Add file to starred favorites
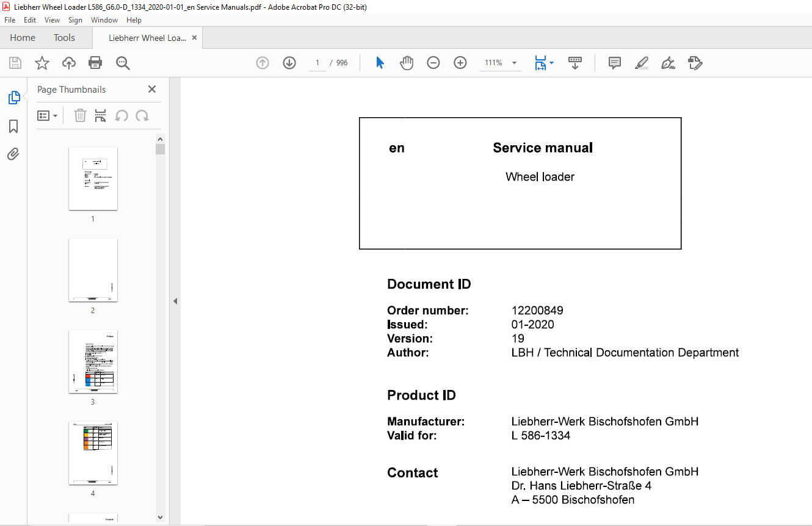Screen dimensions: 812x526 click(42, 63)
